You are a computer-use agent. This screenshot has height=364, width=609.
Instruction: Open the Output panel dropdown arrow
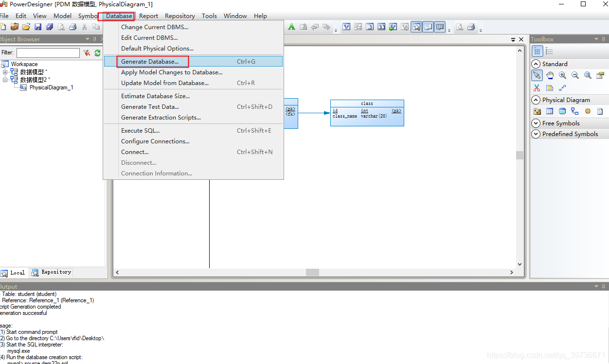click(596, 287)
